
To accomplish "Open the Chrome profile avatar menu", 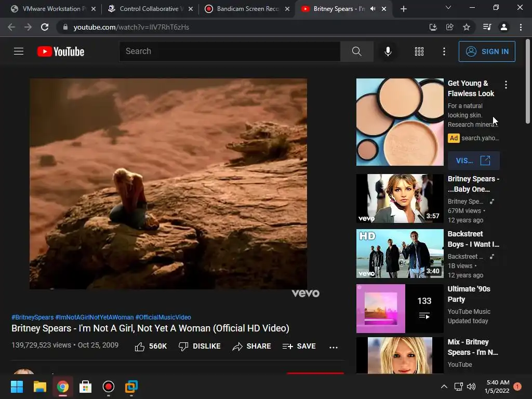I will [504, 27].
